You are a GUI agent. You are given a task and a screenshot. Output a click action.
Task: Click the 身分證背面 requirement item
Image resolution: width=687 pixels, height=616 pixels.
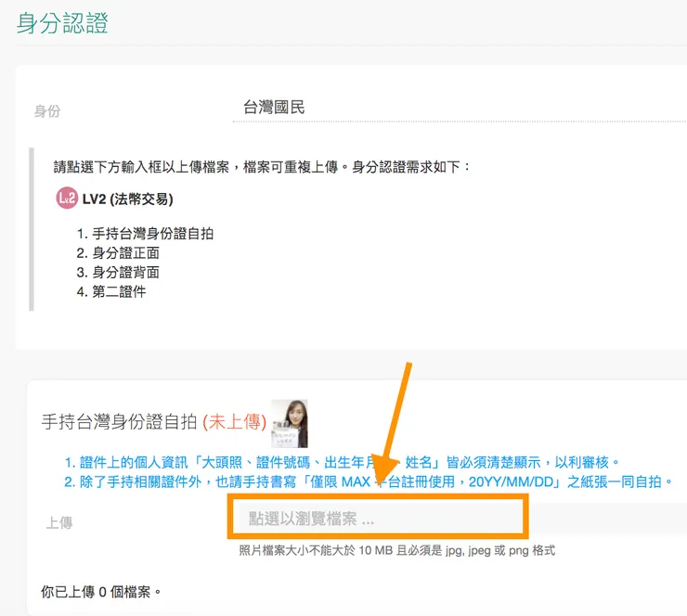coord(125,272)
